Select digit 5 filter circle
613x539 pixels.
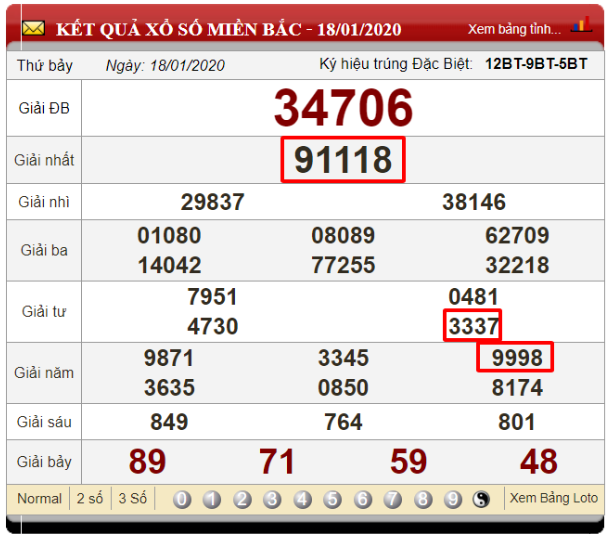(x=332, y=499)
